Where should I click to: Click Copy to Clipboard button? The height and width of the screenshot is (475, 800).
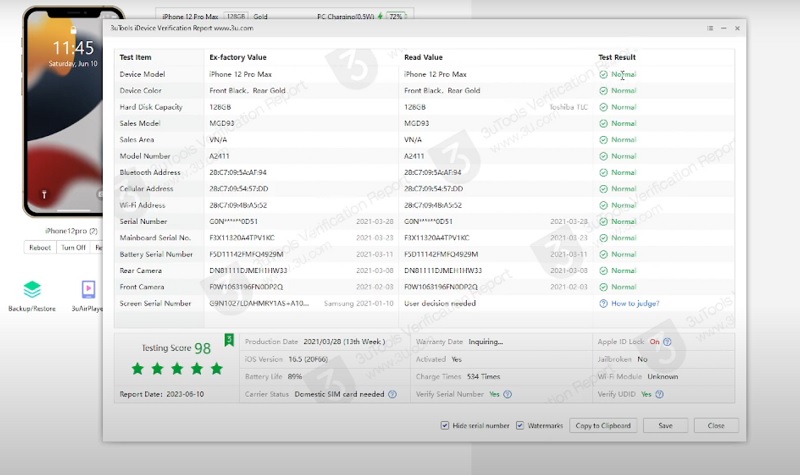603,426
